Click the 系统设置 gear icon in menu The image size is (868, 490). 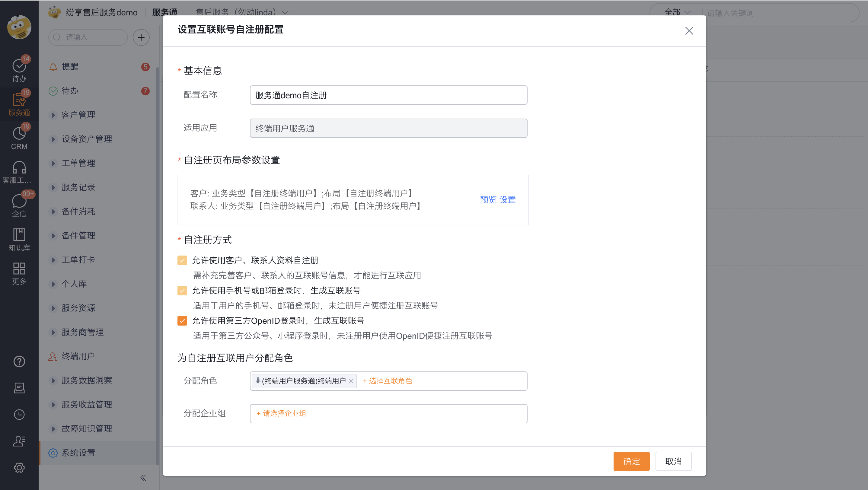[53, 453]
